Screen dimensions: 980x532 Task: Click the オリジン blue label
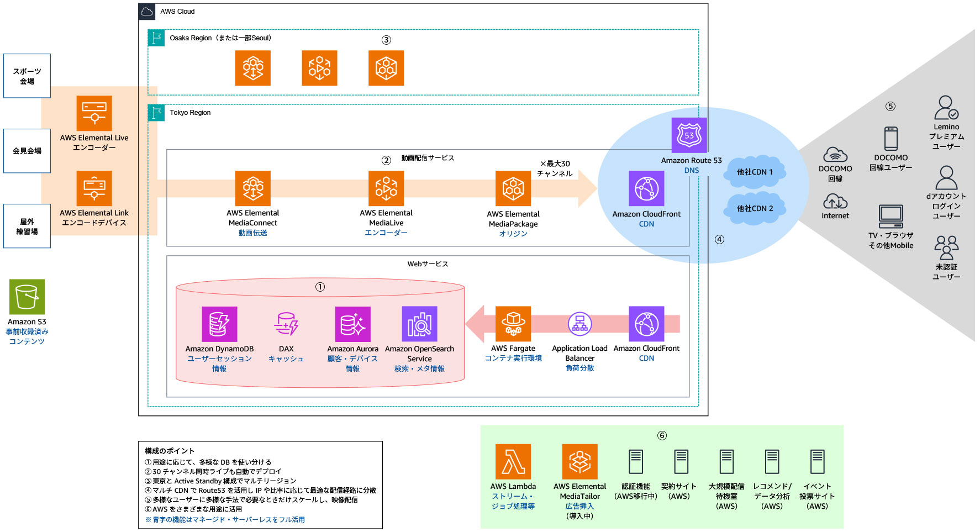tap(513, 234)
